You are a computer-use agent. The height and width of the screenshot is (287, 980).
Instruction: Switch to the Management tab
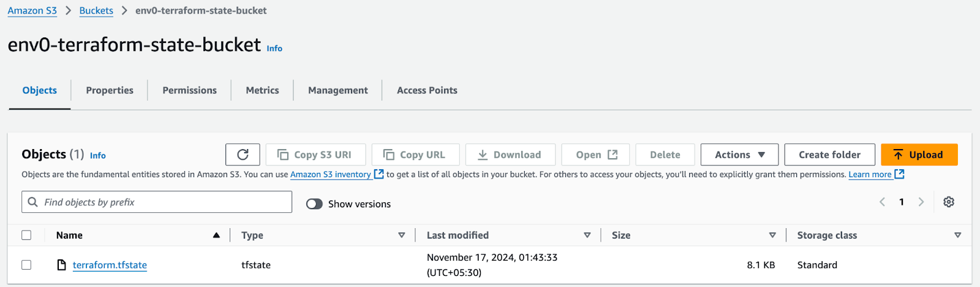tap(338, 90)
